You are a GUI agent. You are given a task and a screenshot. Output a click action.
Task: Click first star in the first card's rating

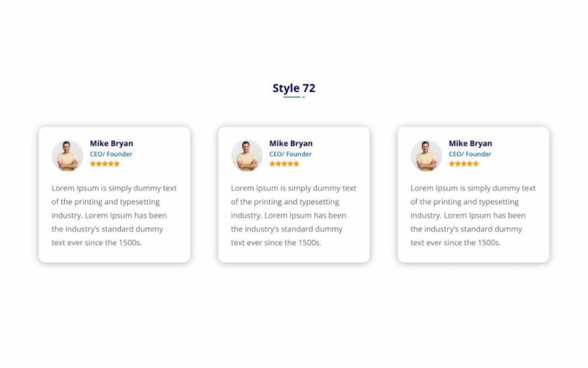93,164
